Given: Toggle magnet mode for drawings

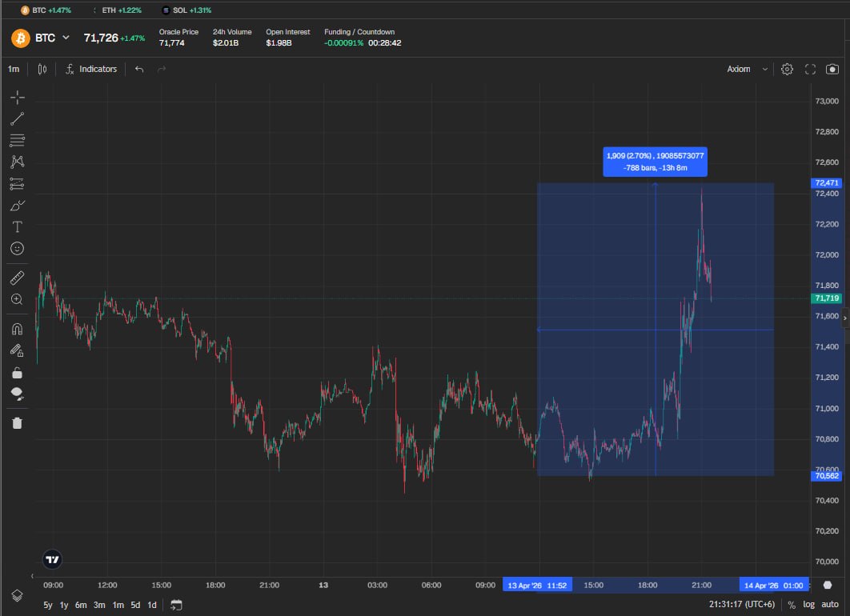Looking at the screenshot, I should [x=18, y=329].
